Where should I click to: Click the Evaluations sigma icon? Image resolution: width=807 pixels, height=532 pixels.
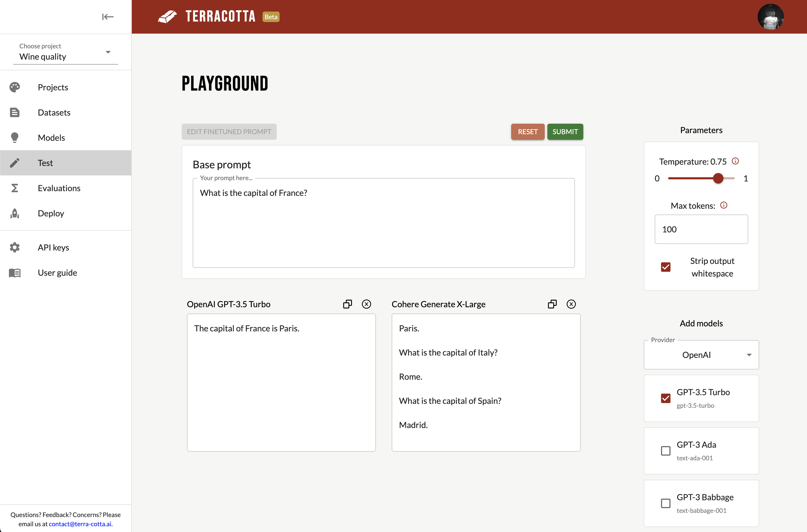click(15, 188)
